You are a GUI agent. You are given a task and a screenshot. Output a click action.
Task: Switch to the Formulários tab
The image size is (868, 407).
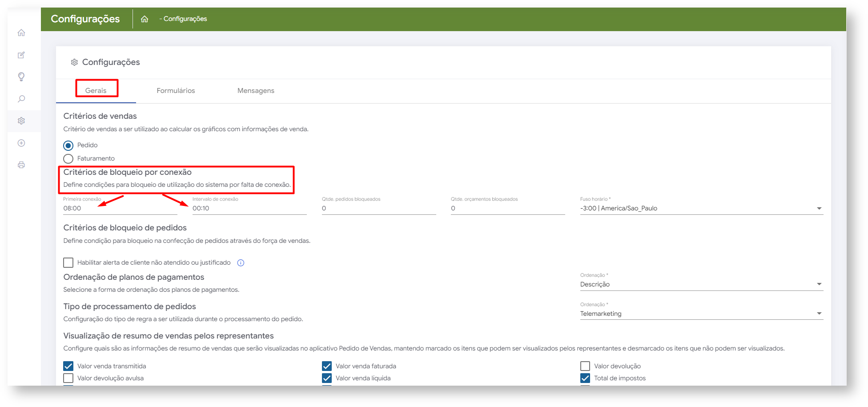coord(176,91)
